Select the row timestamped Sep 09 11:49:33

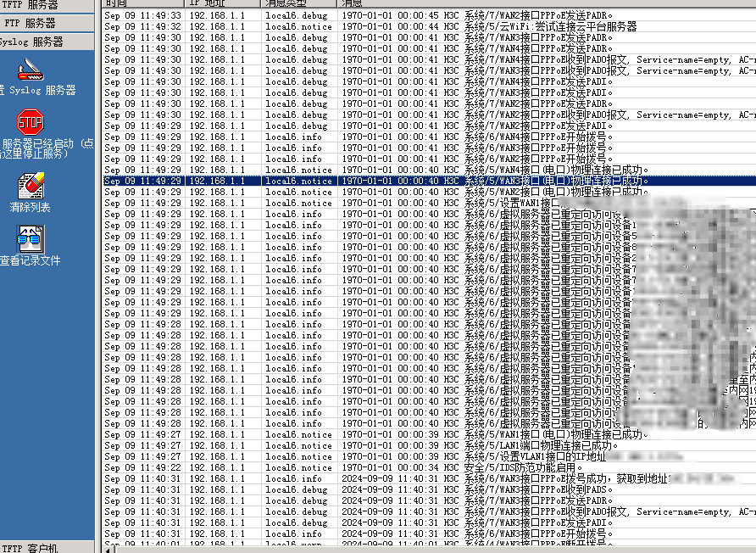click(x=429, y=15)
